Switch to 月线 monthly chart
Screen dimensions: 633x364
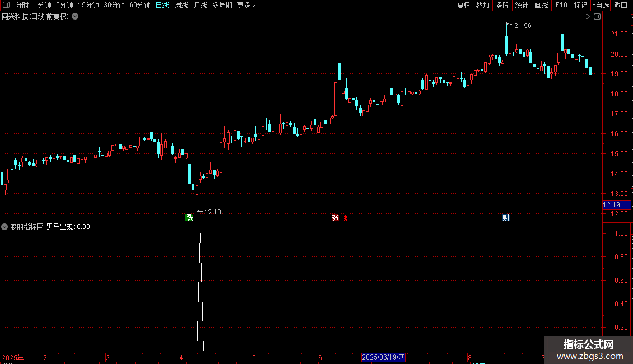click(200, 5)
